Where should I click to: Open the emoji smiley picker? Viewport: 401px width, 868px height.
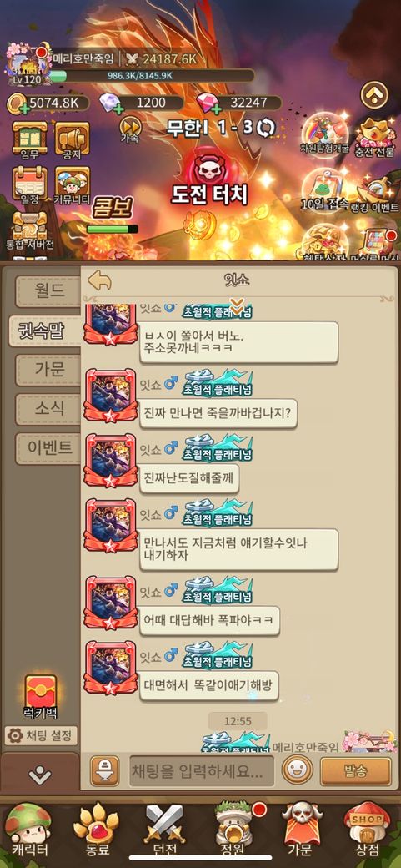(x=297, y=770)
